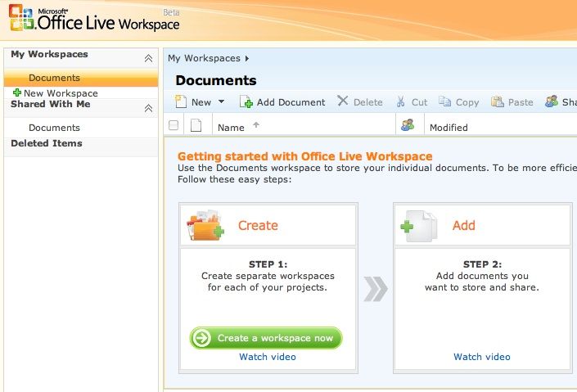Sort by the Modified column header
Viewport: 577px width, 392px height.
click(449, 128)
